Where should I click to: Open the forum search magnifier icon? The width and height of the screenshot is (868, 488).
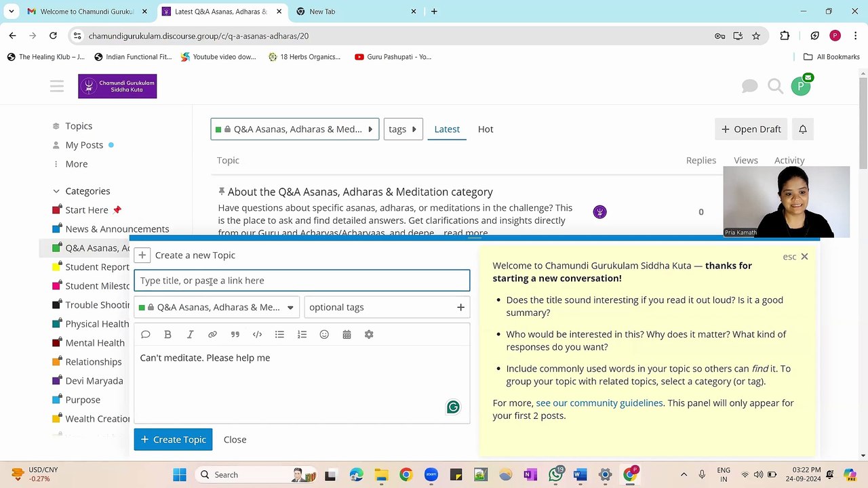[775, 86]
